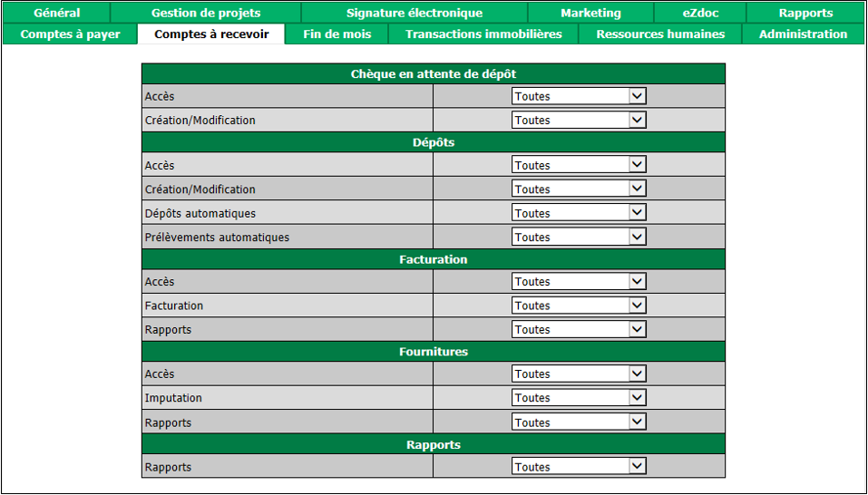Expand the Dépôts automatiques dropdown
This screenshot has width=868, height=495.
(579, 213)
